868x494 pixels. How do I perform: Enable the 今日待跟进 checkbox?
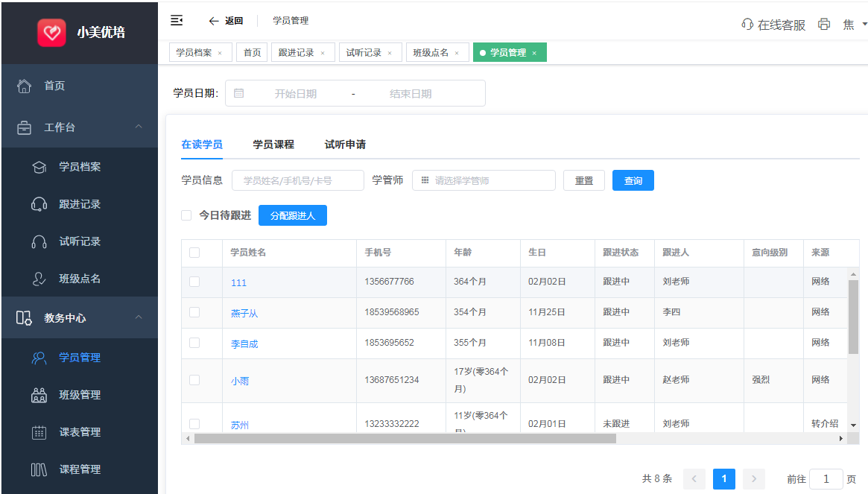187,215
